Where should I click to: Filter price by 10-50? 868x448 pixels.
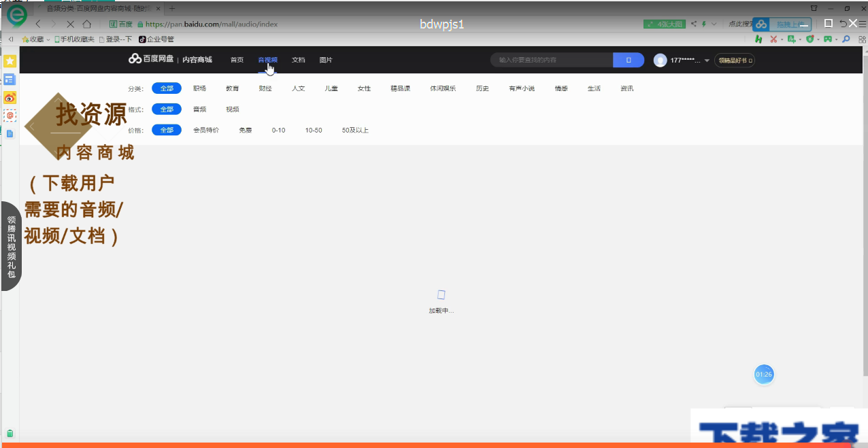click(314, 130)
